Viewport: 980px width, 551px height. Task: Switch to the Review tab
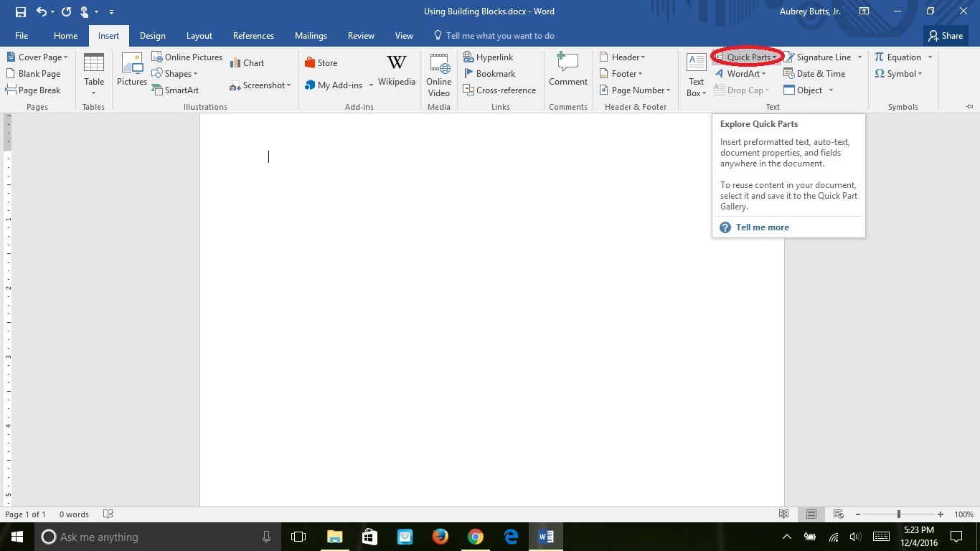click(361, 36)
